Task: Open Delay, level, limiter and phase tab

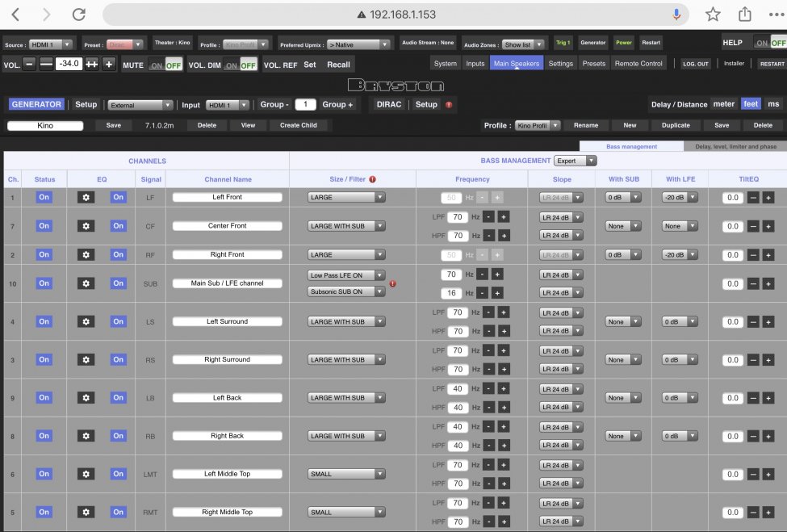Action: pyautogui.click(x=735, y=147)
